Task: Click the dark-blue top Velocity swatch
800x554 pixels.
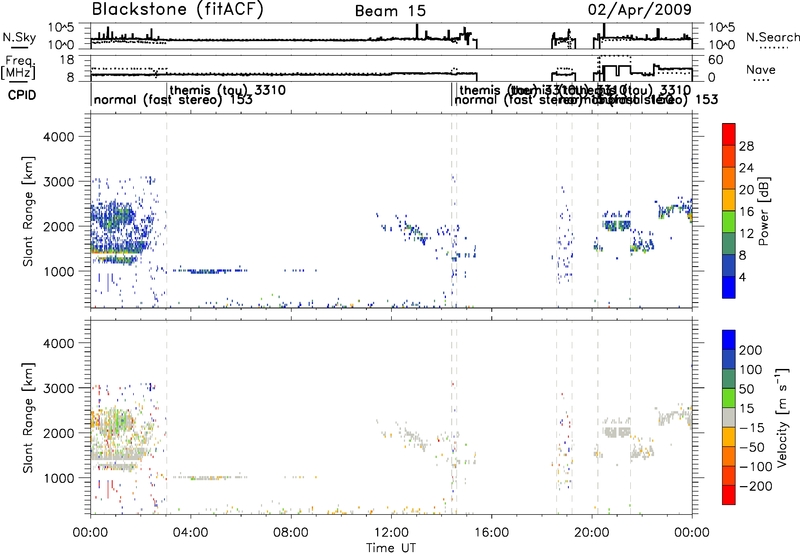Action: coord(729,340)
